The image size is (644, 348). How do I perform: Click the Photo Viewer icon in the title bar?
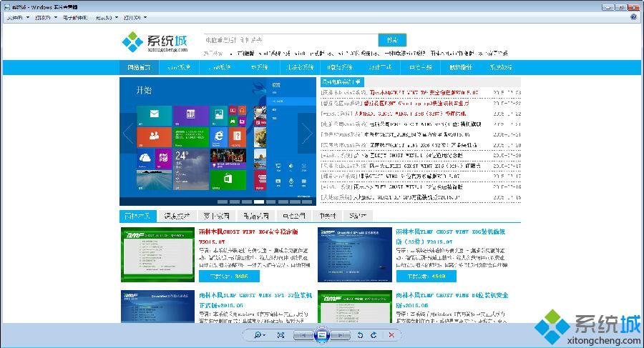pyautogui.click(x=6, y=7)
